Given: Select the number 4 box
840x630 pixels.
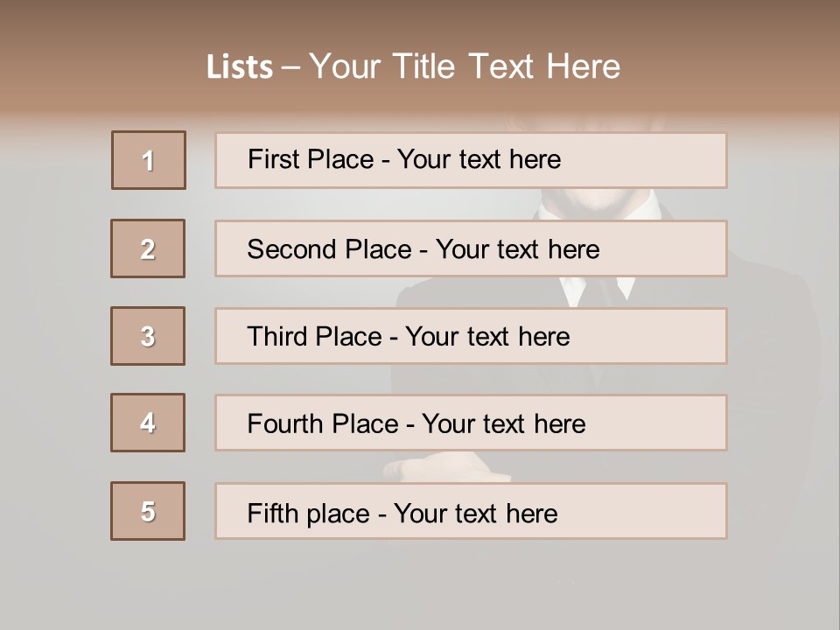Looking at the screenshot, I should (x=148, y=423).
